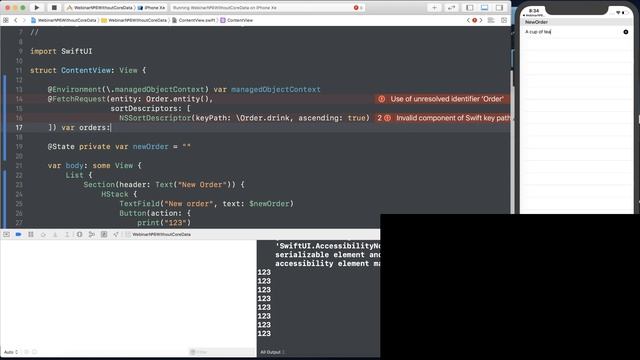This screenshot has width=640, height=360.
Task: Open environment overrides button
Action: coord(104,234)
